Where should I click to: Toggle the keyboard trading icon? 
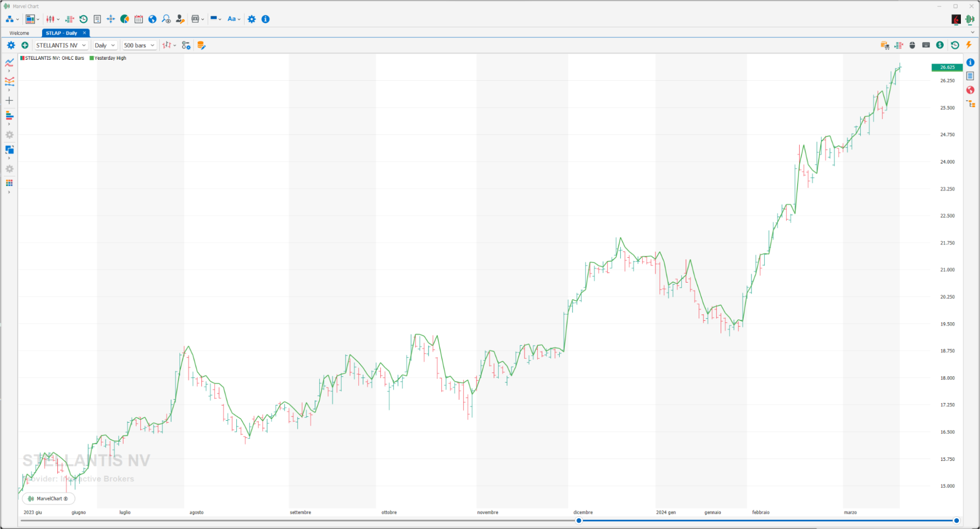[x=926, y=45]
